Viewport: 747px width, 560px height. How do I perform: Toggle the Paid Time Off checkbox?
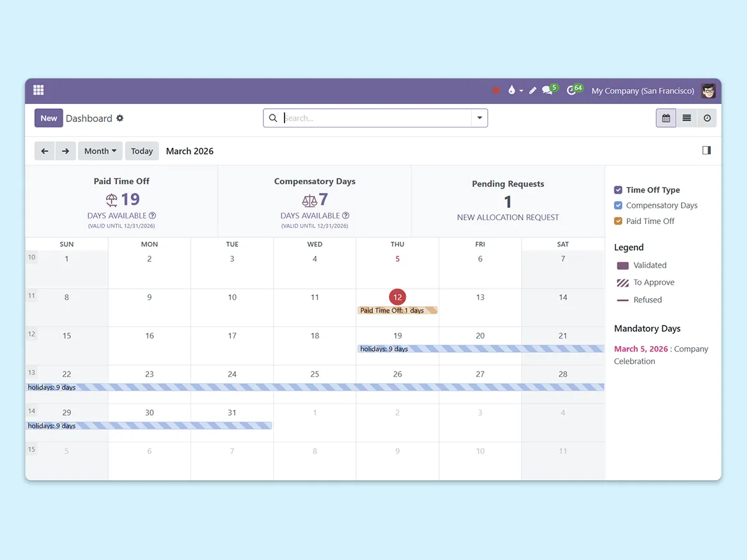tap(618, 222)
